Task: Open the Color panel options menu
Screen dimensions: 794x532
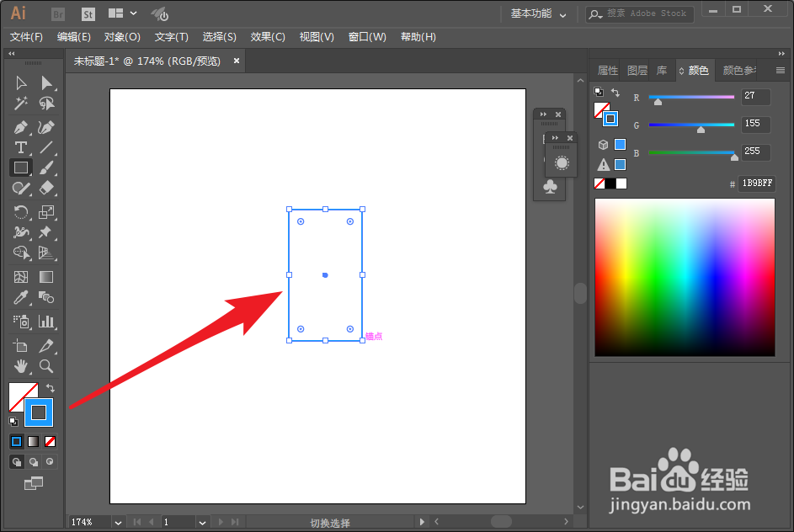Action: coord(781,71)
